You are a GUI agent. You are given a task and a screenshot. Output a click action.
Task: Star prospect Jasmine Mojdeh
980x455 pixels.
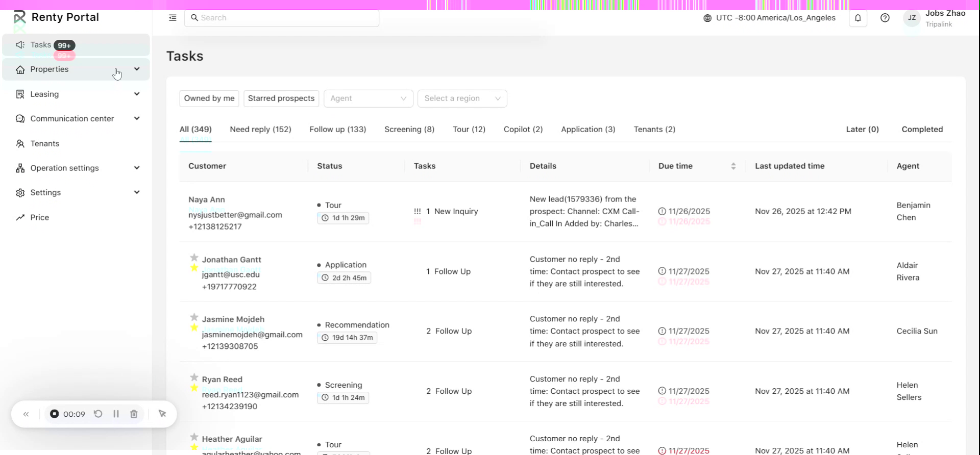click(x=194, y=317)
